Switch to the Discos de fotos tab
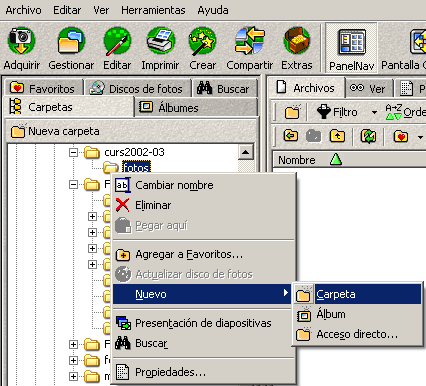The height and width of the screenshot is (386, 426). pyautogui.click(x=138, y=89)
